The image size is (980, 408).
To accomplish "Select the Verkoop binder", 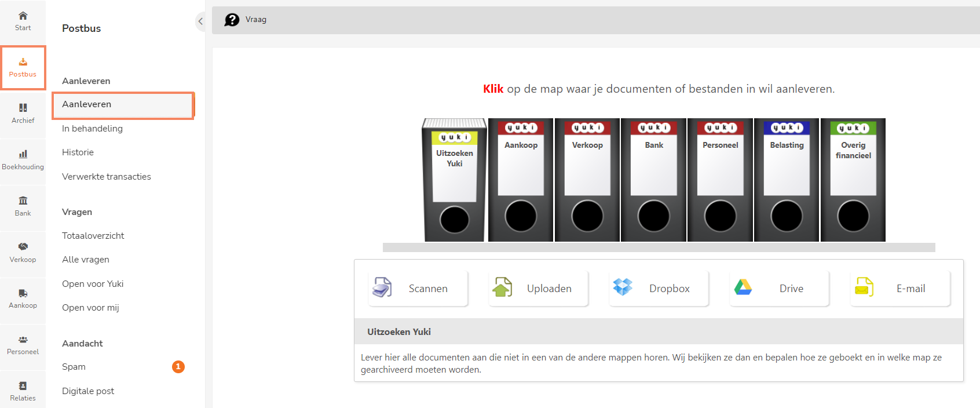I will tap(587, 180).
